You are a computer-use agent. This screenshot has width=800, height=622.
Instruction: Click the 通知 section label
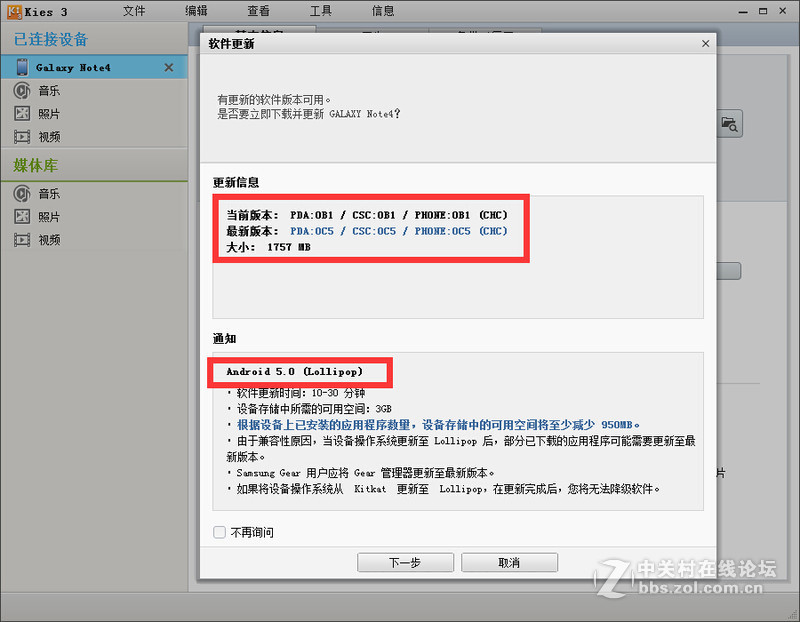[224, 339]
